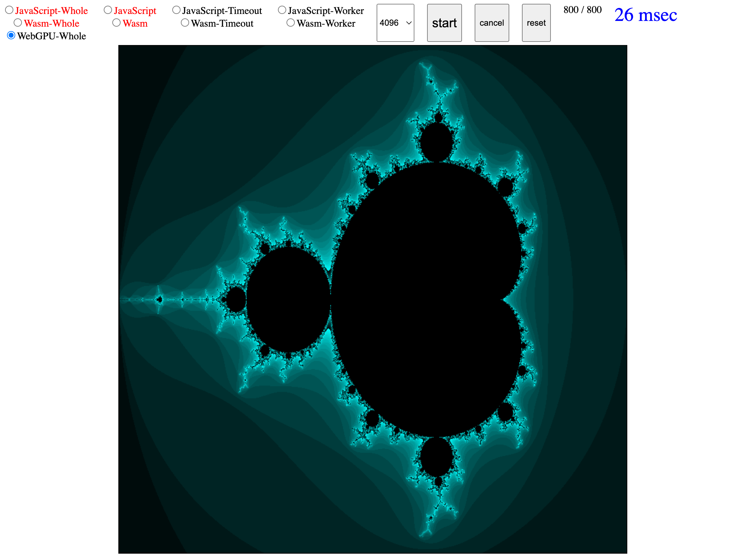Switch to JavaScript-Worker mode
Screen dimensions: 745x560
tap(282, 10)
